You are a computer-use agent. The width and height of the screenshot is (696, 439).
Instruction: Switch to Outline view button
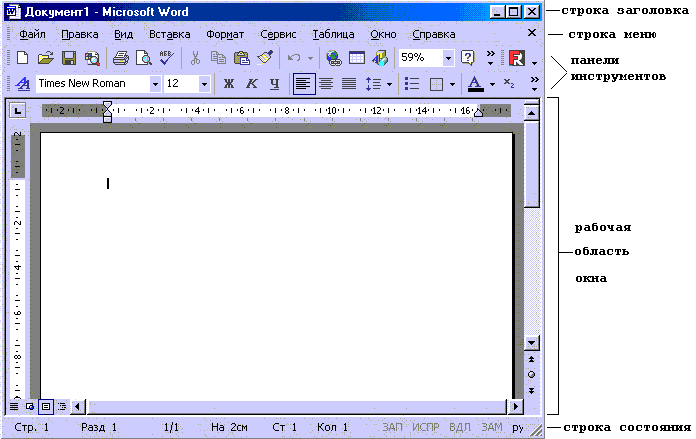click(x=62, y=406)
